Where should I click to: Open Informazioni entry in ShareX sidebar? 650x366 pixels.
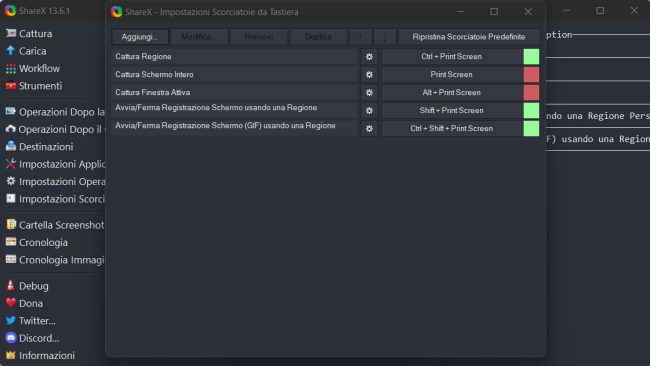pos(47,356)
